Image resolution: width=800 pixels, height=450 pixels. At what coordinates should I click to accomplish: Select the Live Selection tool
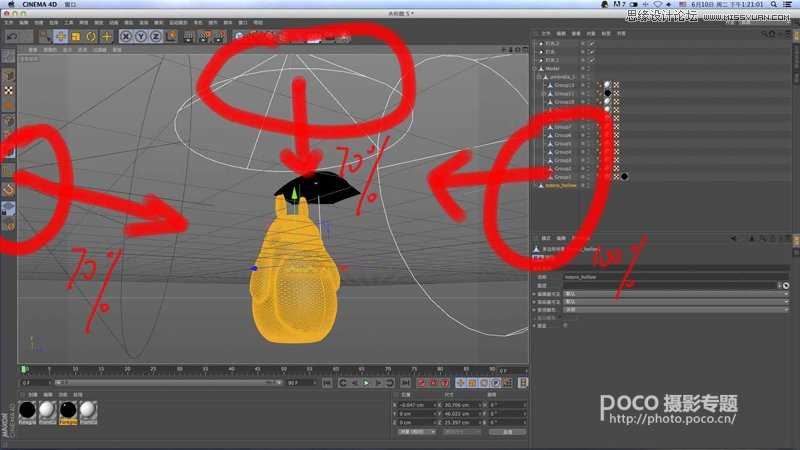[x=45, y=36]
